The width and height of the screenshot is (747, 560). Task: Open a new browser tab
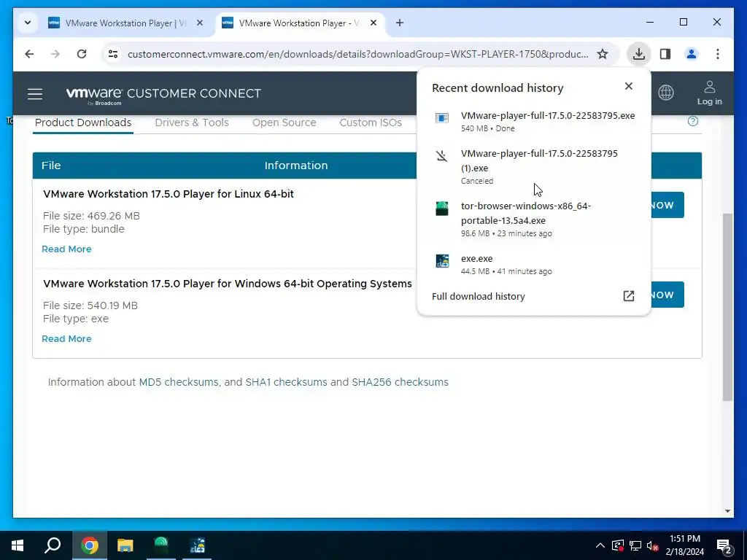coord(399,23)
